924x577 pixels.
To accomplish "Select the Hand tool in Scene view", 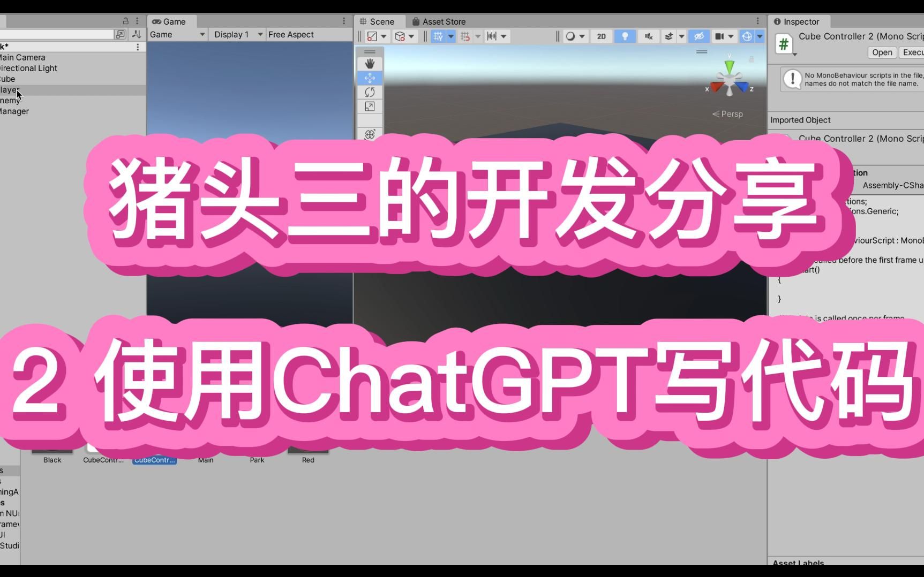I will [370, 63].
